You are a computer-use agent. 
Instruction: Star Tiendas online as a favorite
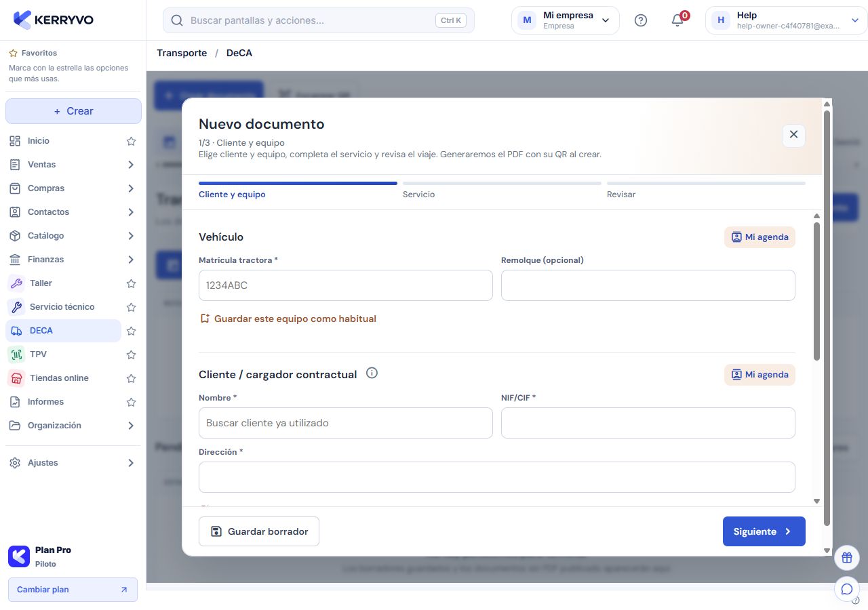(132, 378)
